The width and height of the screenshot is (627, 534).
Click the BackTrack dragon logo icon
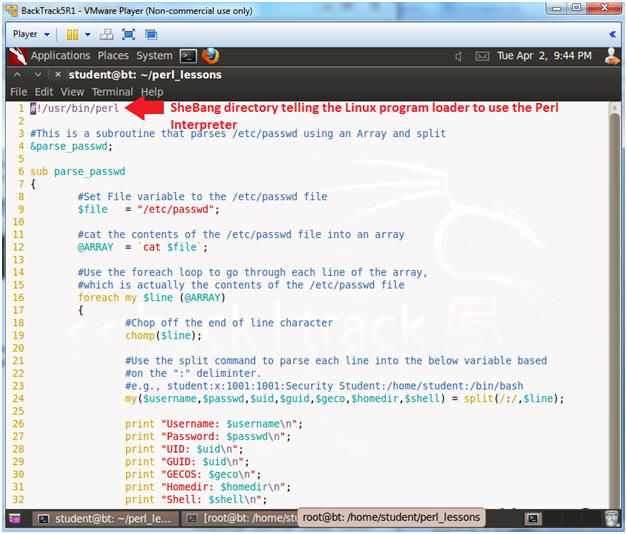(18, 56)
